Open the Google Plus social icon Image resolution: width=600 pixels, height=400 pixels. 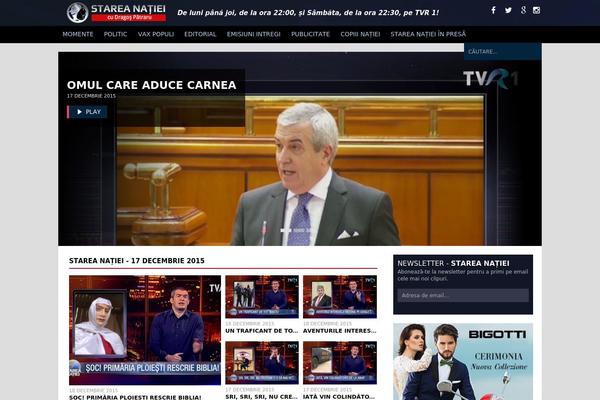coord(523,10)
